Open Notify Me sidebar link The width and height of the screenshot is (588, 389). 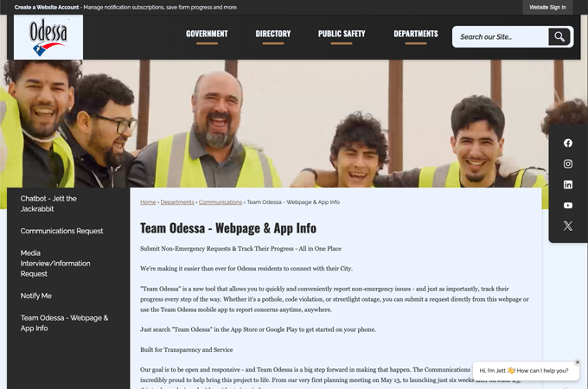click(x=36, y=296)
